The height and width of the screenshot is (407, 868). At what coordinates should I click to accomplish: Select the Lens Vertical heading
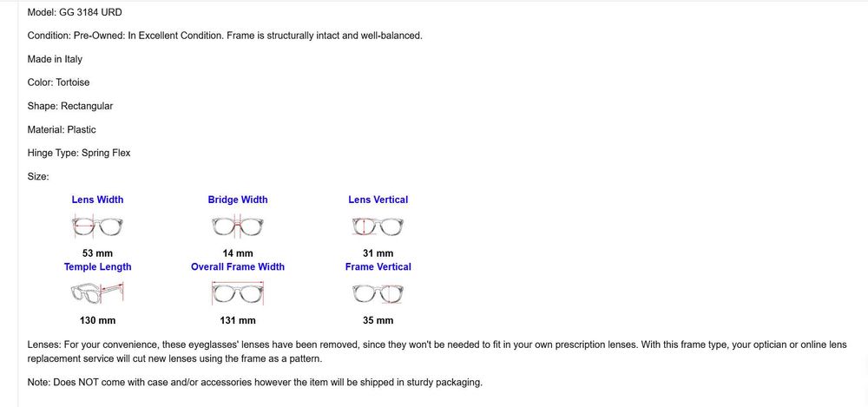click(x=378, y=200)
